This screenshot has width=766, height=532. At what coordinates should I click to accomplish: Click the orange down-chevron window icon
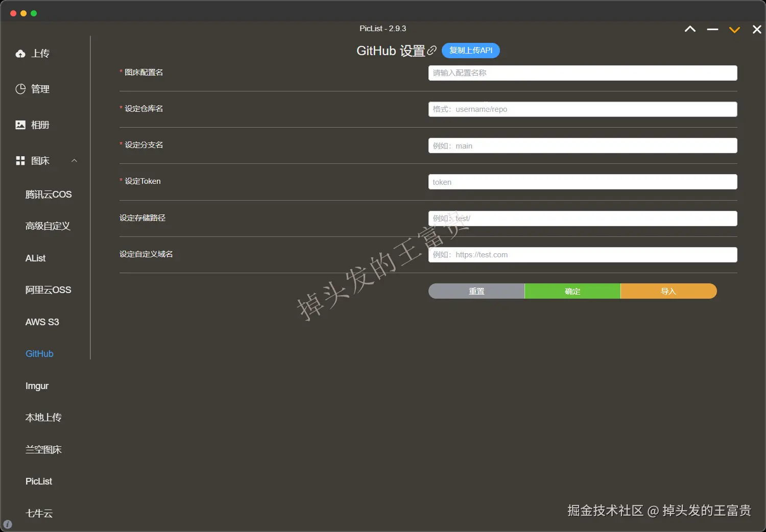(734, 30)
